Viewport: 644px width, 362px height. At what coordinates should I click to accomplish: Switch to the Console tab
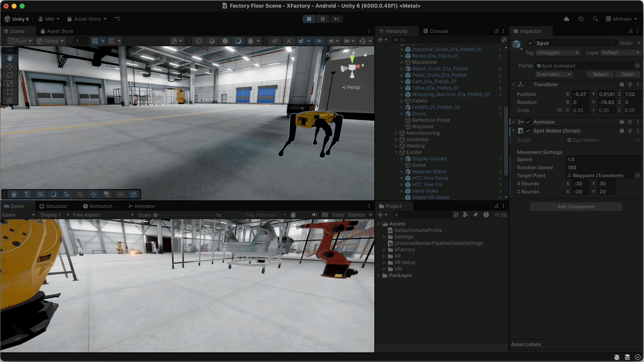click(x=435, y=31)
